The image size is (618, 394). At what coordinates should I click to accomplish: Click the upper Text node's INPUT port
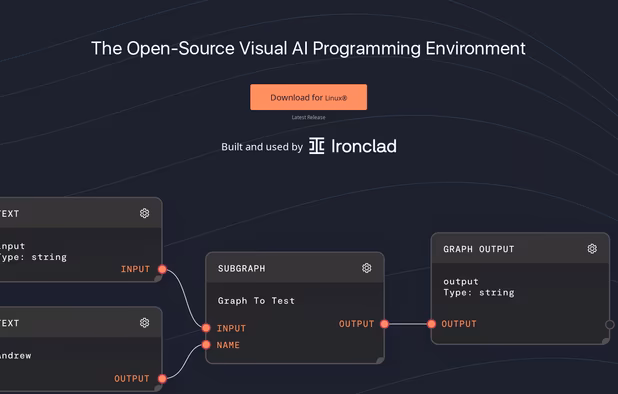pos(162,269)
